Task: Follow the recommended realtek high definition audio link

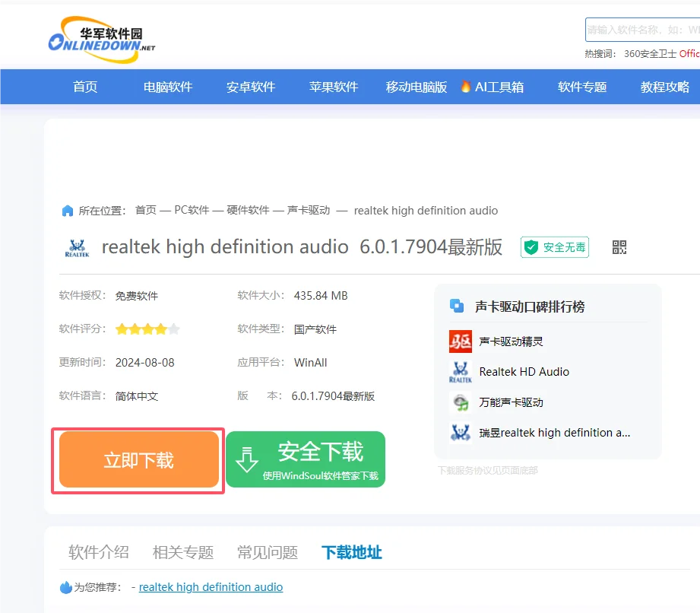Action: point(211,587)
